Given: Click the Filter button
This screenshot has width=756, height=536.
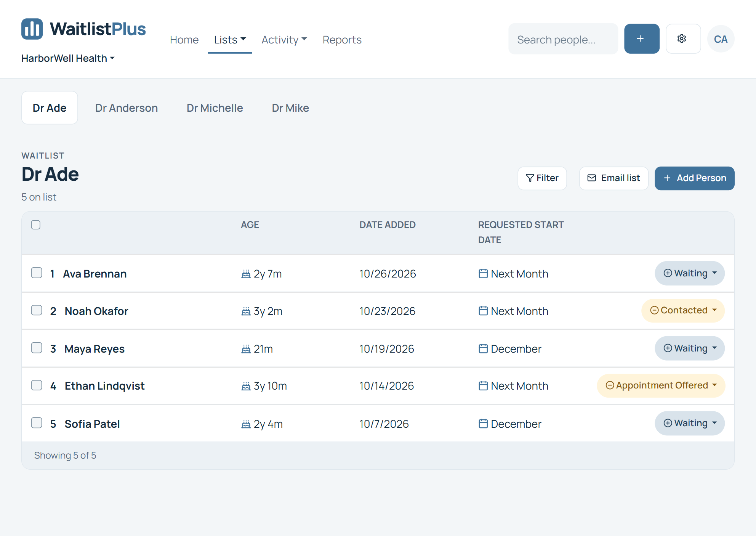Looking at the screenshot, I should [542, 178].
